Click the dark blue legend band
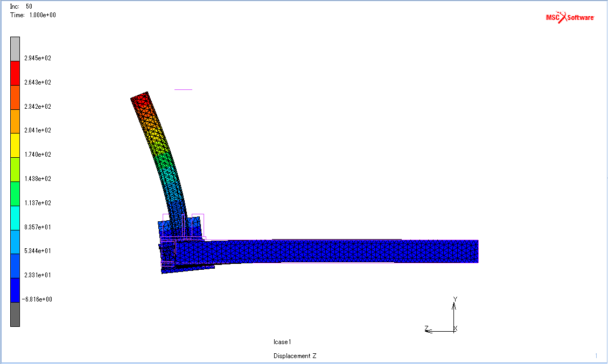This screenshot has width=608, height=364. point(15,290)
